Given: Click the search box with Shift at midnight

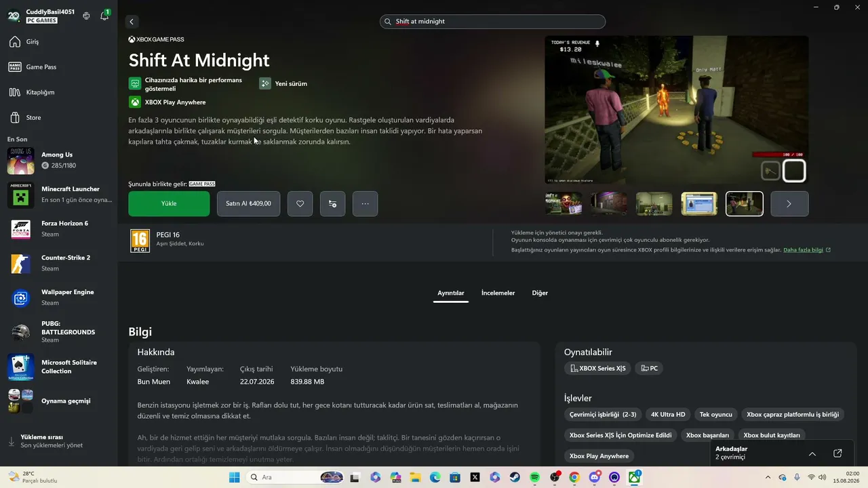Looking at the screenshot, I should coord(492,22).
